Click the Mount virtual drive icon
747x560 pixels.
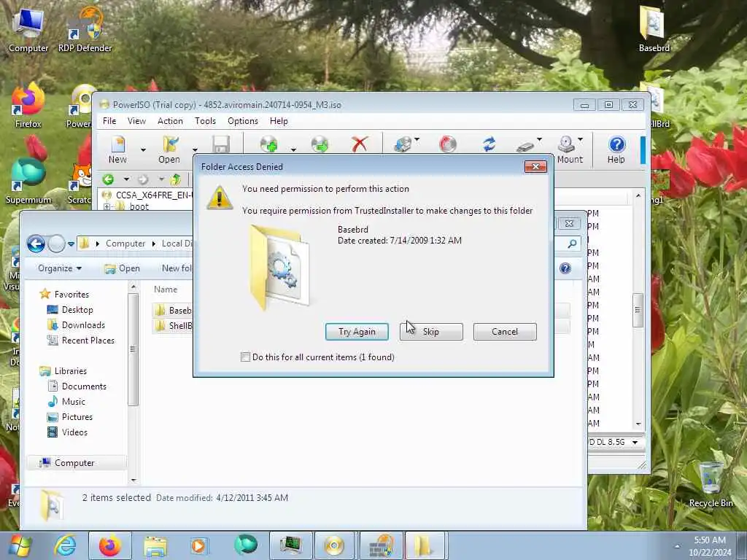pyautogui.click(x=566, y=144)
